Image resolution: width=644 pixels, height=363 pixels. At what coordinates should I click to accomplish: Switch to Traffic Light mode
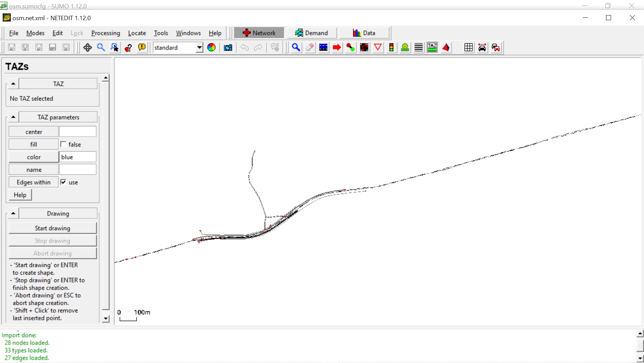point(392,47)
